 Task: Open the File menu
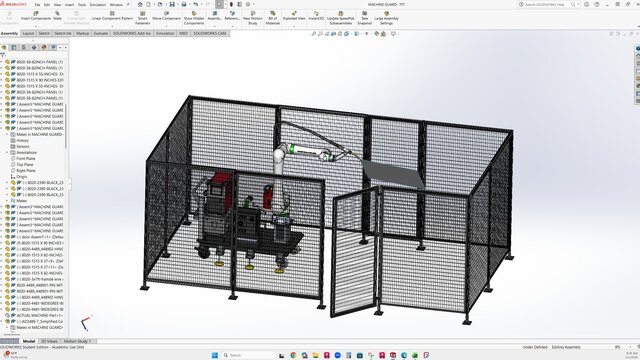38,5
